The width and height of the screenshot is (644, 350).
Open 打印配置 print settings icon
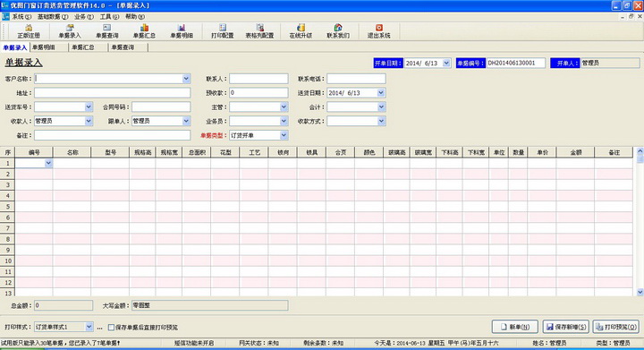click(222, 31)
